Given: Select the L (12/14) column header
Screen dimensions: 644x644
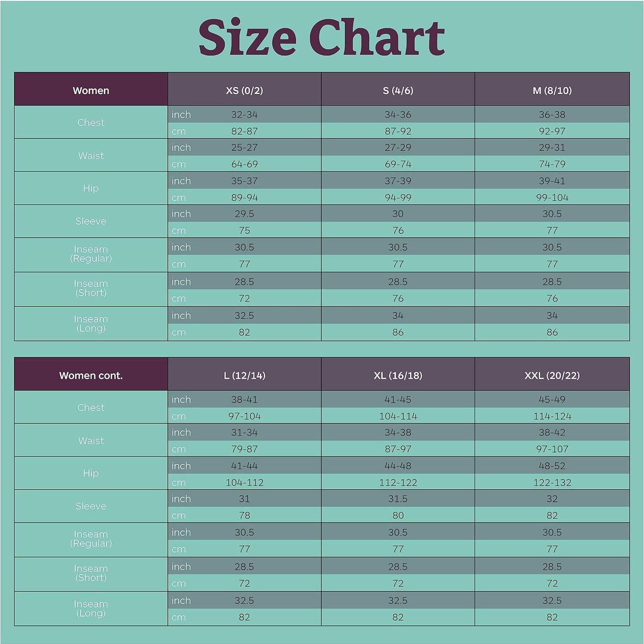Looking at the screenshot, I should click(x=244, y=375).
